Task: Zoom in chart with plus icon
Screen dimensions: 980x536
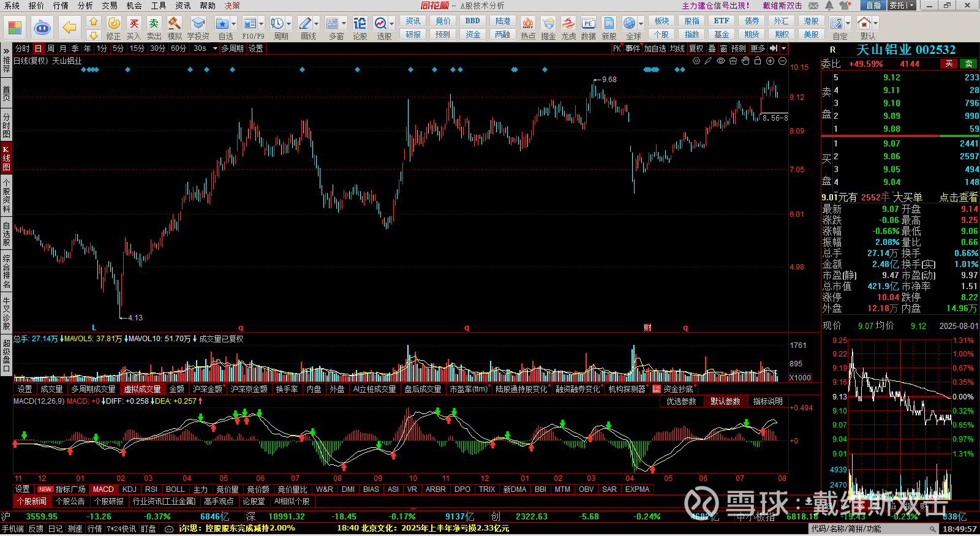Action: pos(770,61)
